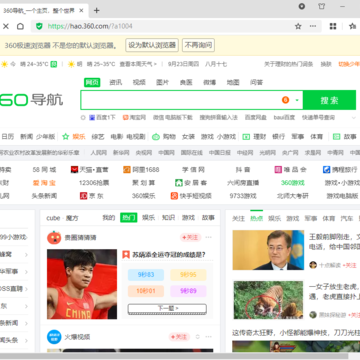Screen dimensions: 360x360
Task: Click the 安居客 green house icon
Action: point(179,183)
